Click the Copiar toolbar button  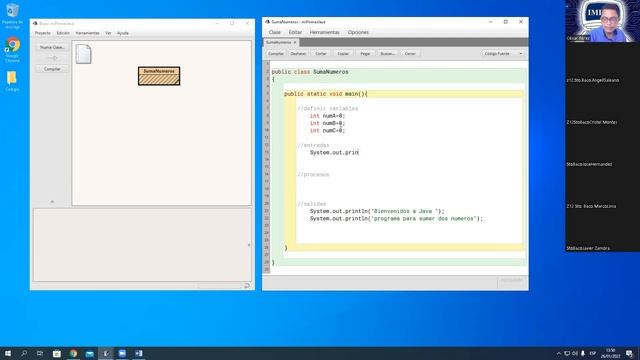coord(343,53)
